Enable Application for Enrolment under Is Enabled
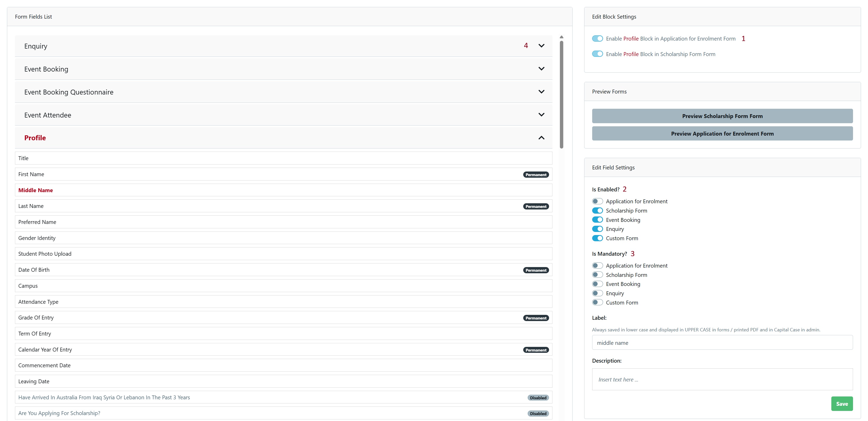Image resolution: width=868 pixels, height=421 pixels. click(597, 201)
